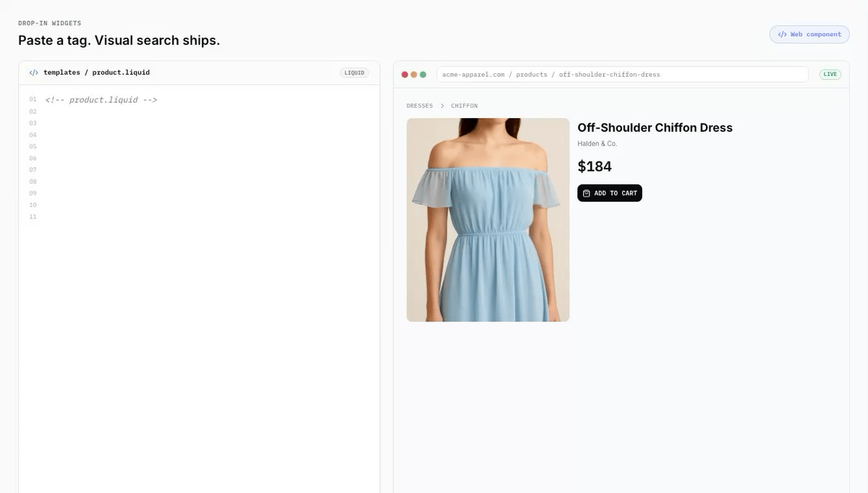Click the Add to Cart button
The image size is (868, 493).
[x=610, y=193]
